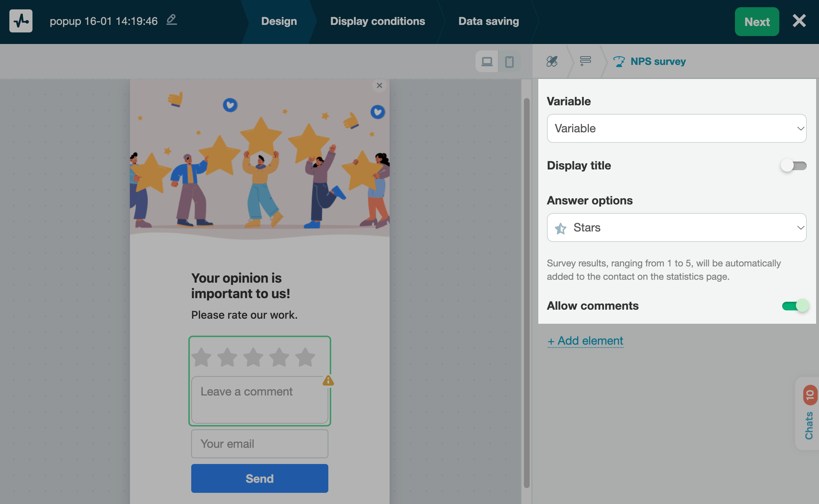
Task: Go to the Data saving step
Action: coord(489,21)
